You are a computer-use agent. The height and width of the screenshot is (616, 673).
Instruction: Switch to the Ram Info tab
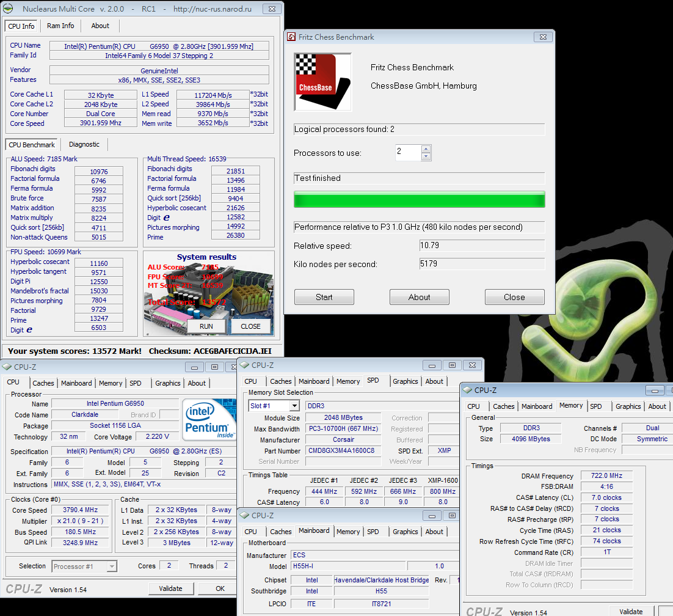pos(60,26)
